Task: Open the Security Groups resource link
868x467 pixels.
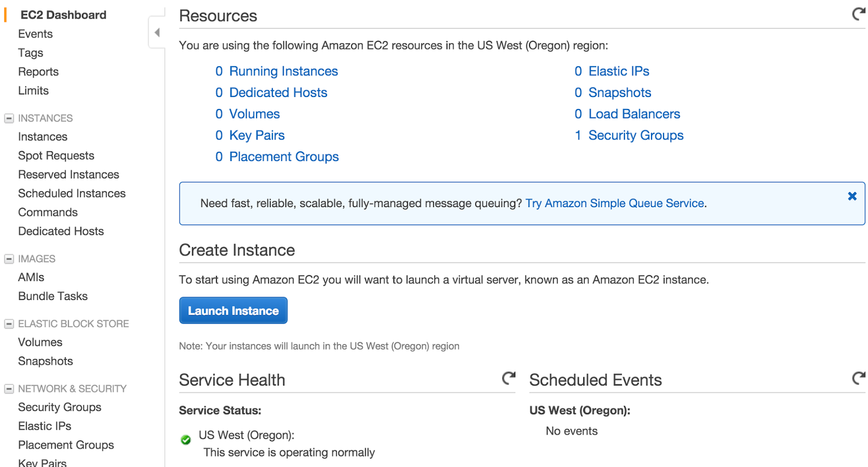Action: coord(636,135)
